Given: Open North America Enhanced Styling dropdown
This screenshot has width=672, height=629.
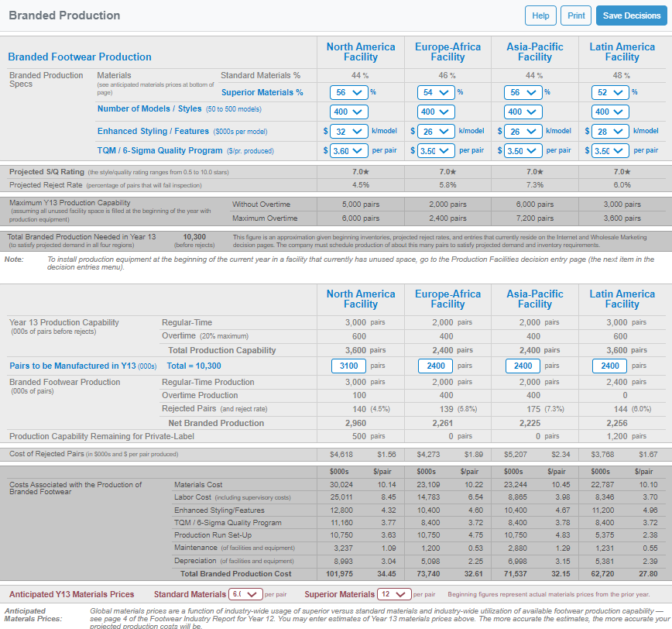Looking at the screenshot, I should (x=349, y=132).
